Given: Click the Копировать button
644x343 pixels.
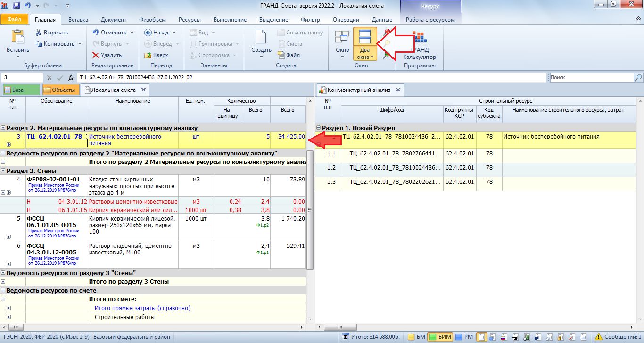Looking at the screenshot, I should click(x=55, y=44).
